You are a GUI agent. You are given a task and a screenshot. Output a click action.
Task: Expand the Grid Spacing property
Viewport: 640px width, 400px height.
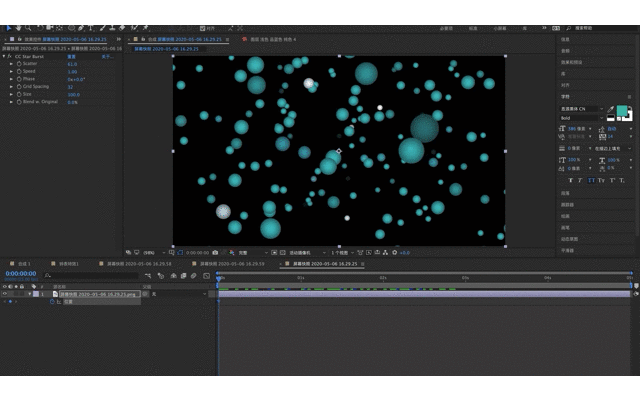11,87
